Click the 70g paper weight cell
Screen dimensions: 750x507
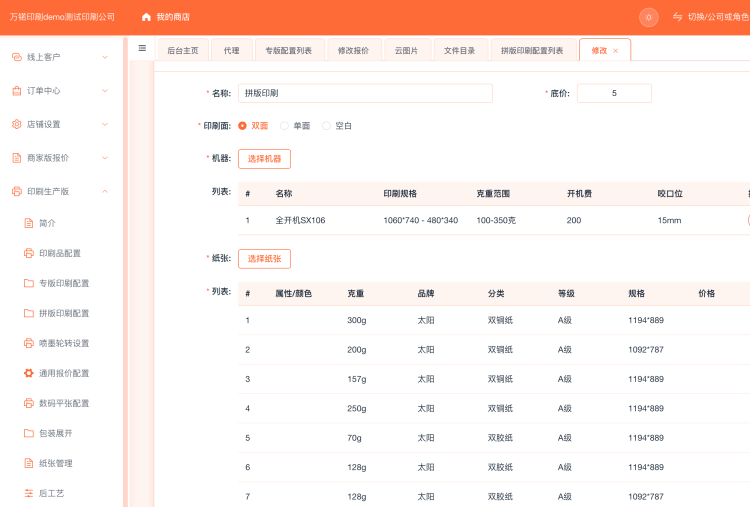point(354,438)
